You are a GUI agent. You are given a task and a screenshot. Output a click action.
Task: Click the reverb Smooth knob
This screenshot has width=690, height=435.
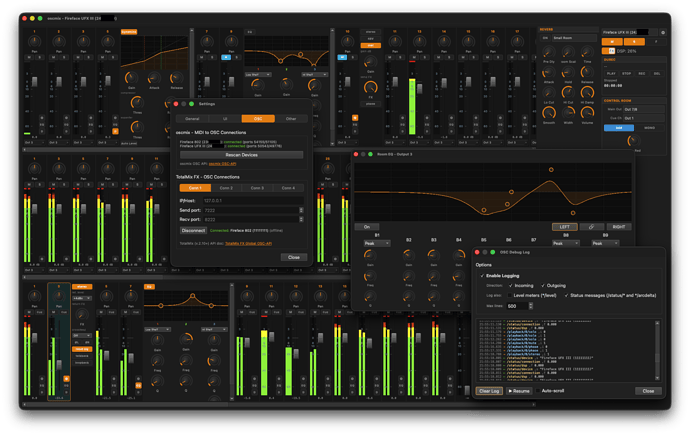point(549,113)
